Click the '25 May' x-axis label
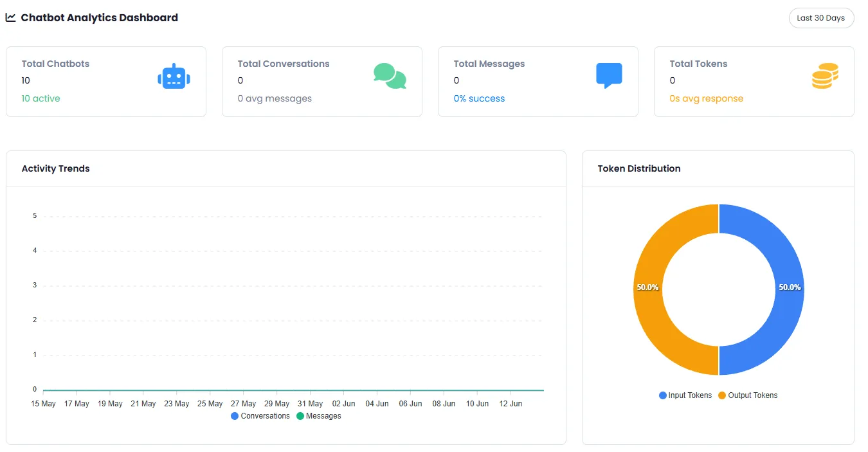This screenshot has width=868, height=452. [x=210, y=404]
